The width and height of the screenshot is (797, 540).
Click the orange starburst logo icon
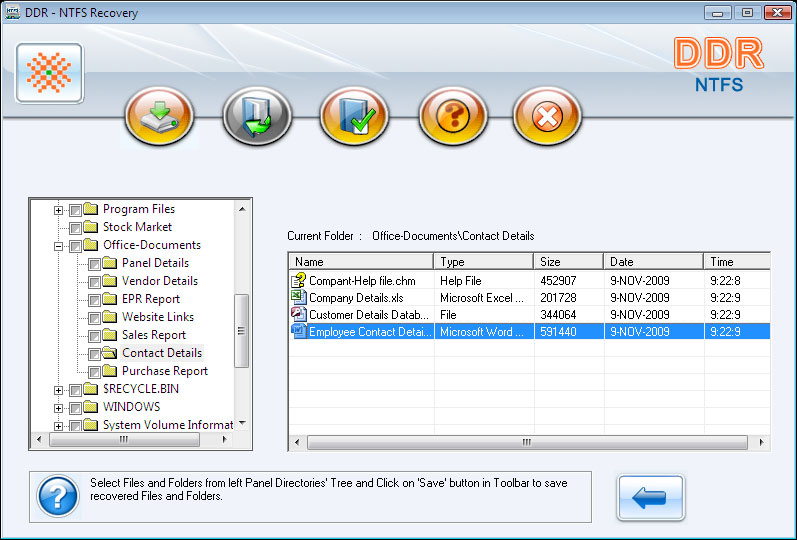point(49,73)
